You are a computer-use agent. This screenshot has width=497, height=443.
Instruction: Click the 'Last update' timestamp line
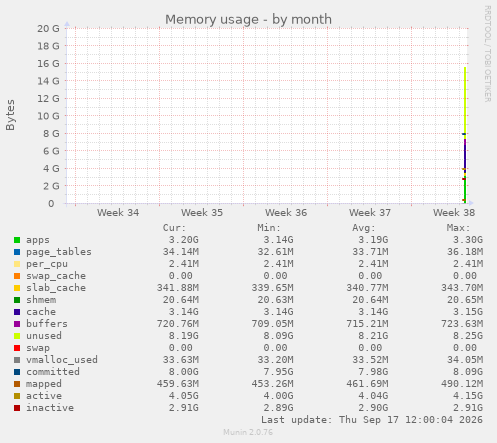(372, 420)
